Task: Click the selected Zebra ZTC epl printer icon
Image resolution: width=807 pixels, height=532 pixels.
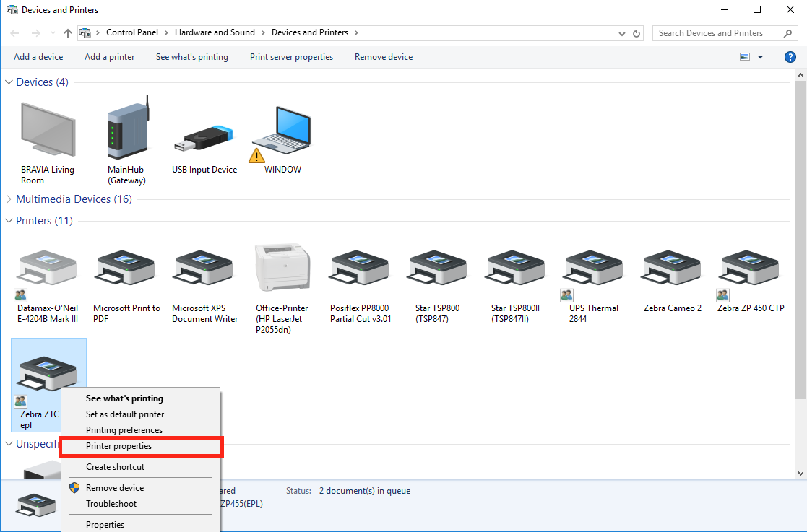Action: (x=48, y=373)
